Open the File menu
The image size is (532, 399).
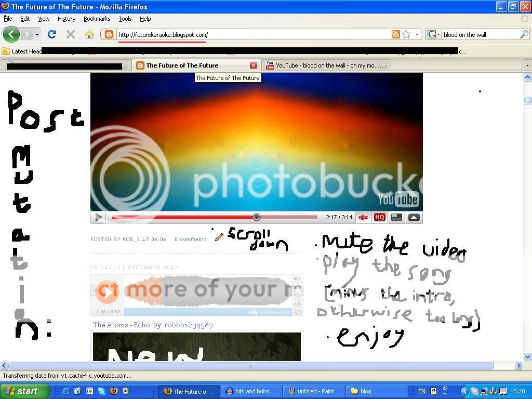(x=8, y=19)
